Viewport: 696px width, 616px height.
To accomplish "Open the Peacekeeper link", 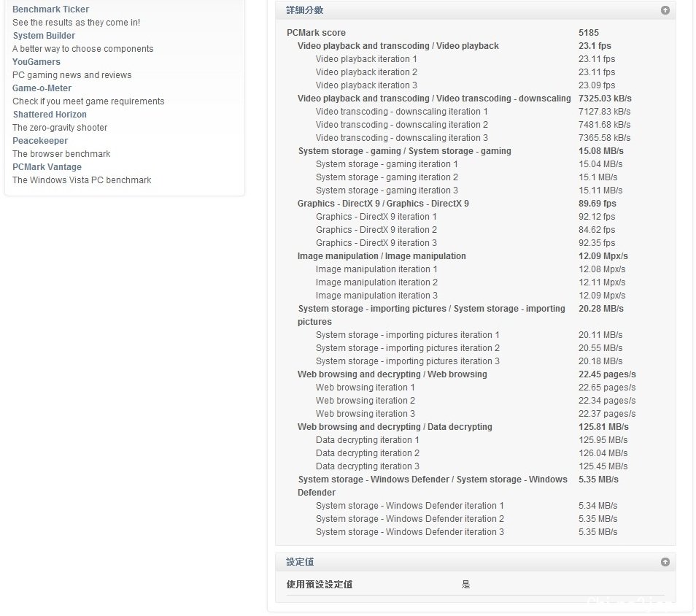I will (x=40, y=141).
